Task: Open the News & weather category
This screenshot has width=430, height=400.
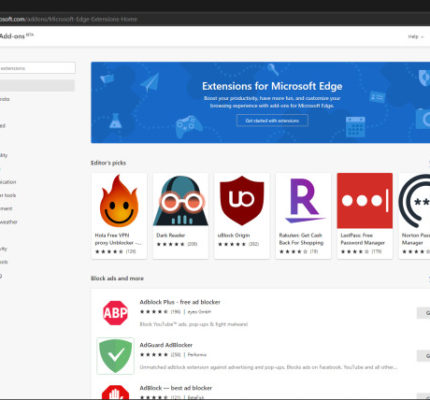Action: point(9,222)
